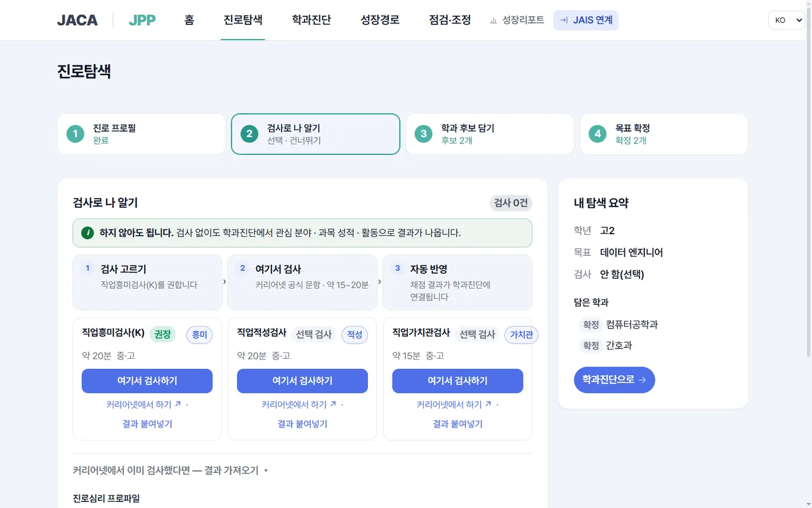
Task: Click the green info icon in notice
Action: (x=88, y=233)
